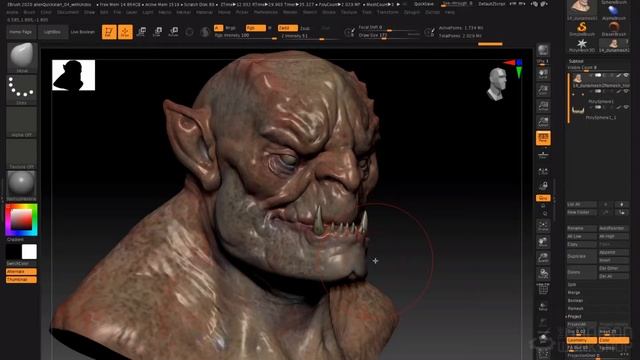Adjust the Draw Size slider
This screenshot has width=640, height=360.
point(389,36)
